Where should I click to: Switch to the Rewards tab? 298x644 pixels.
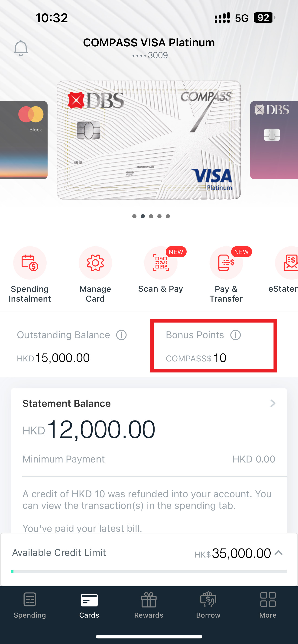click(x=149, y=605)
